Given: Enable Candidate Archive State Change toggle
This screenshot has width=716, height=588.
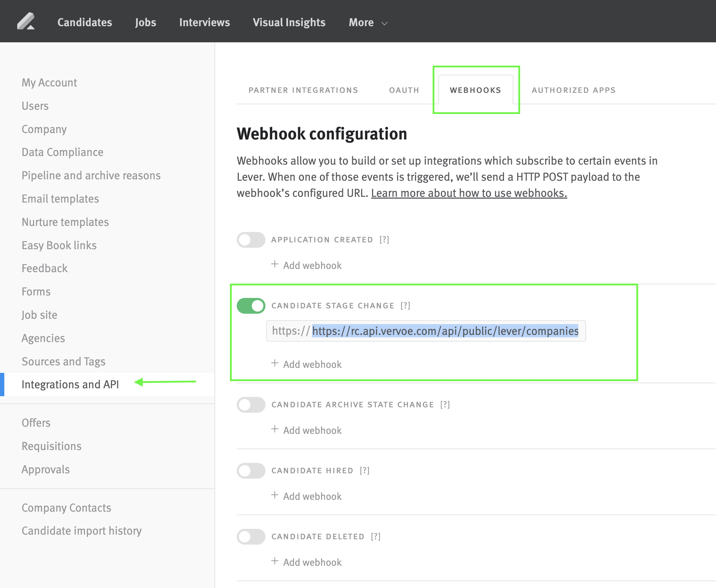Looking at the screenshot, I should pos(251,405).
